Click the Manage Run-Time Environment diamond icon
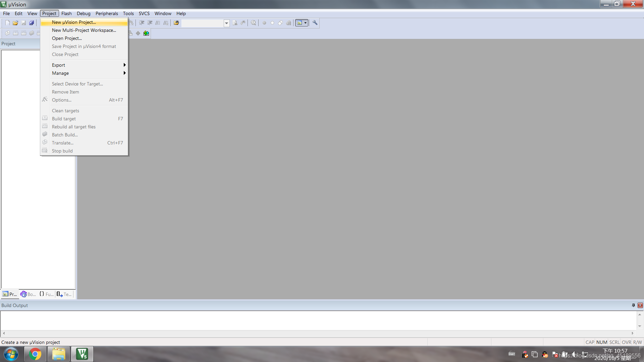644x362 pixels. coord(138,33)
